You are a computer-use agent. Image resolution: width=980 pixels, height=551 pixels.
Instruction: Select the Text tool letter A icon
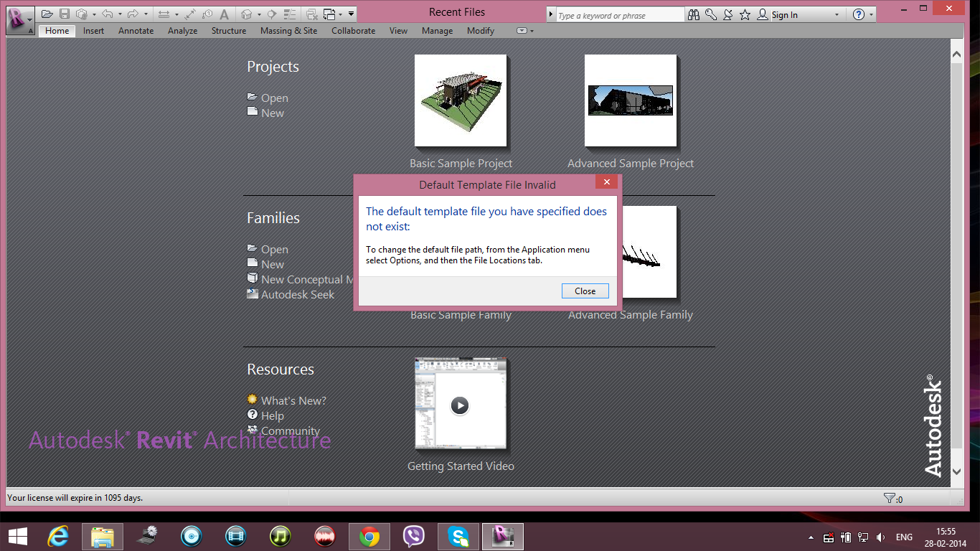(225, 14)
